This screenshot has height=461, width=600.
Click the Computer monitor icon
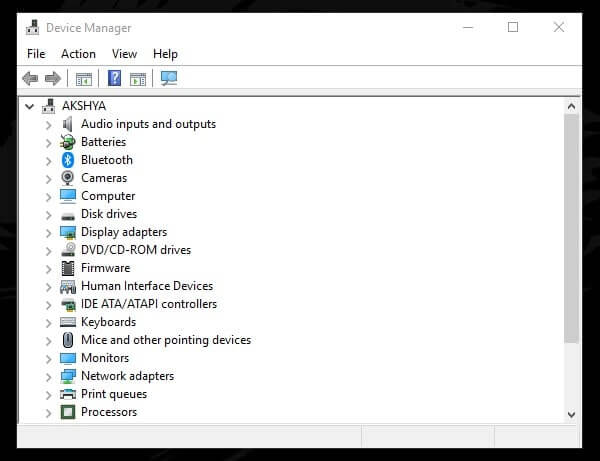68,196
